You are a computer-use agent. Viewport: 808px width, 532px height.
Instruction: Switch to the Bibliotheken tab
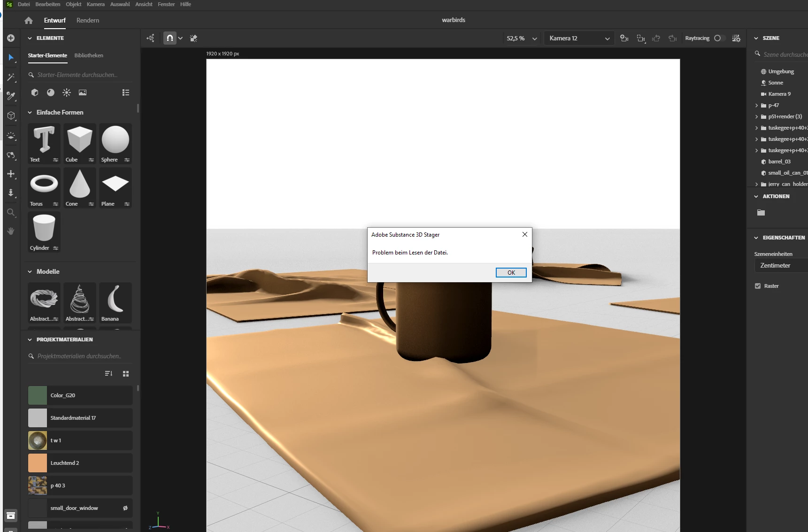pos(89,55)
